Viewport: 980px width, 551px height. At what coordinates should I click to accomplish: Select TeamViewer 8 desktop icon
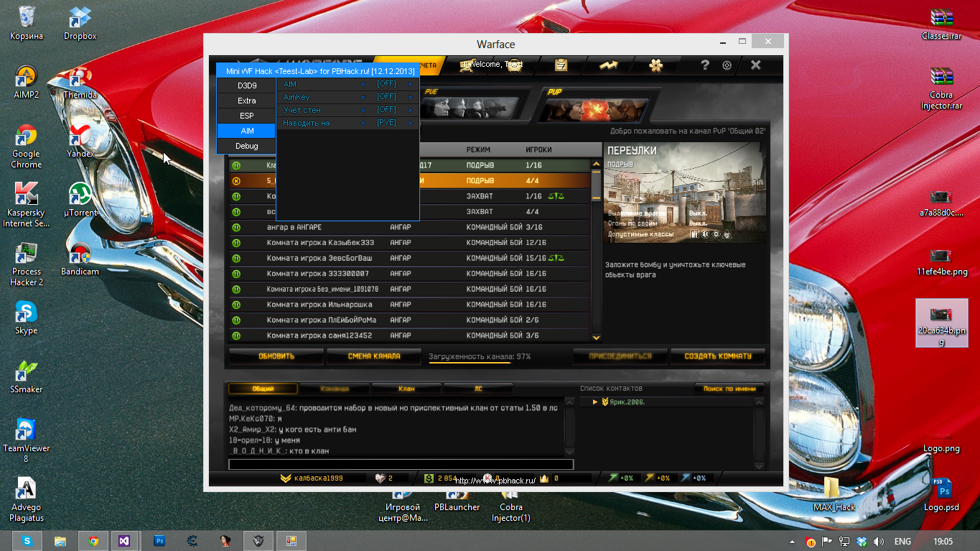pyautogui.click(x=27, y=440)
